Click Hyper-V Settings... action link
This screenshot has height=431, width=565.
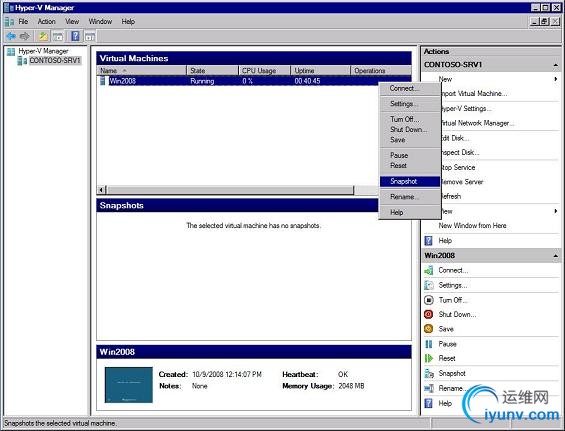click(x=466, y=108)
